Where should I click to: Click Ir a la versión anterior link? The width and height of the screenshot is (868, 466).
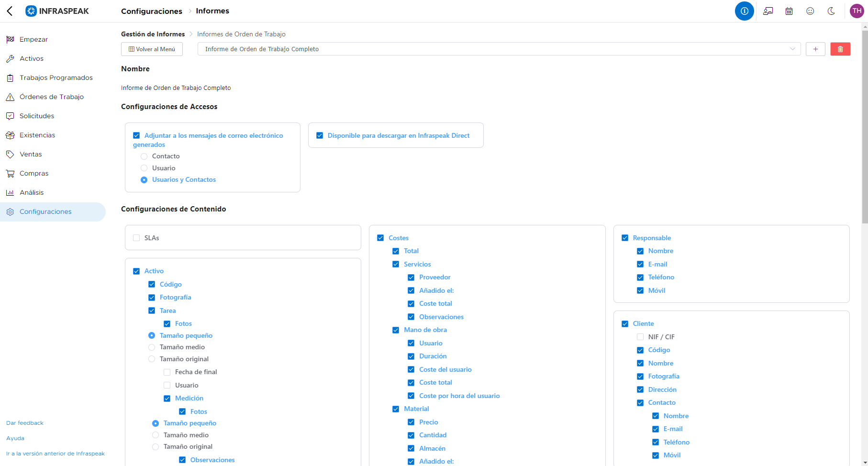click(56, 454)
